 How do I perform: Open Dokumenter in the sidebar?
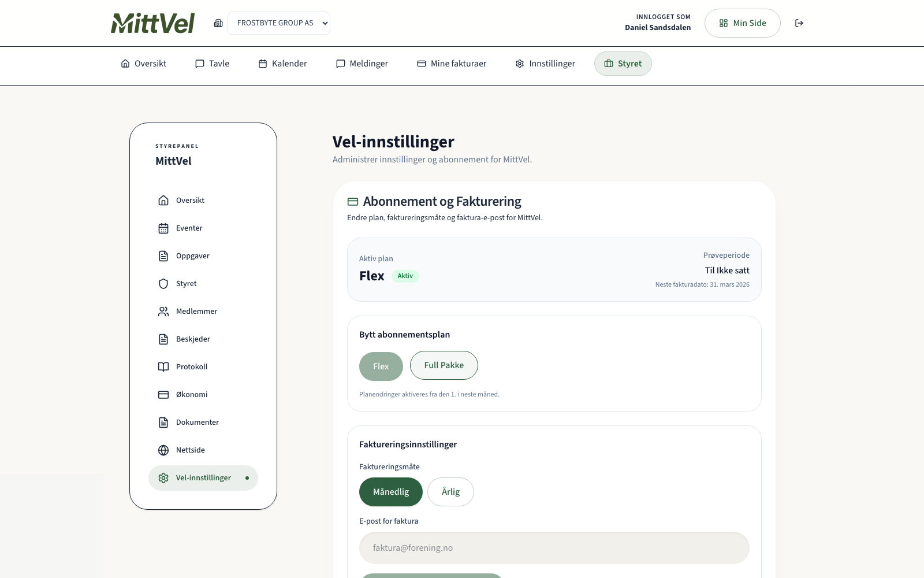click(197, 423)
